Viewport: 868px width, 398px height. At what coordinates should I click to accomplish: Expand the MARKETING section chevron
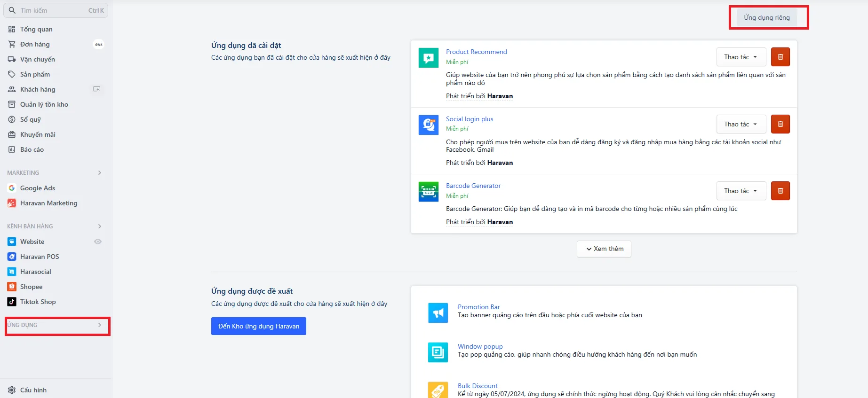tap(100, 173)
